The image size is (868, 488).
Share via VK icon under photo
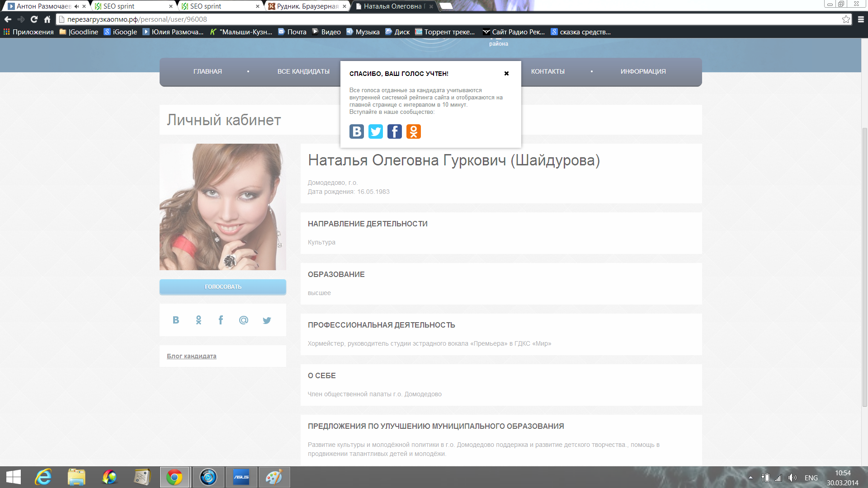[176, 320]
